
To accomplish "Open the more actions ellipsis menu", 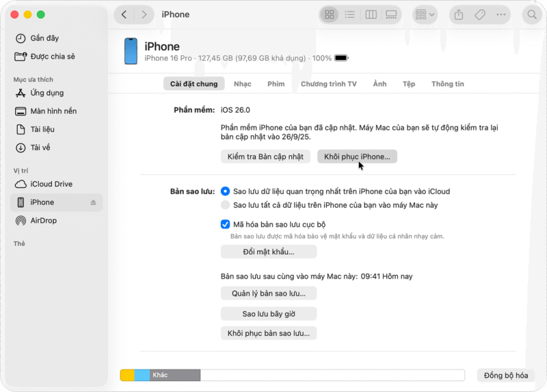I will pos(501,14).
